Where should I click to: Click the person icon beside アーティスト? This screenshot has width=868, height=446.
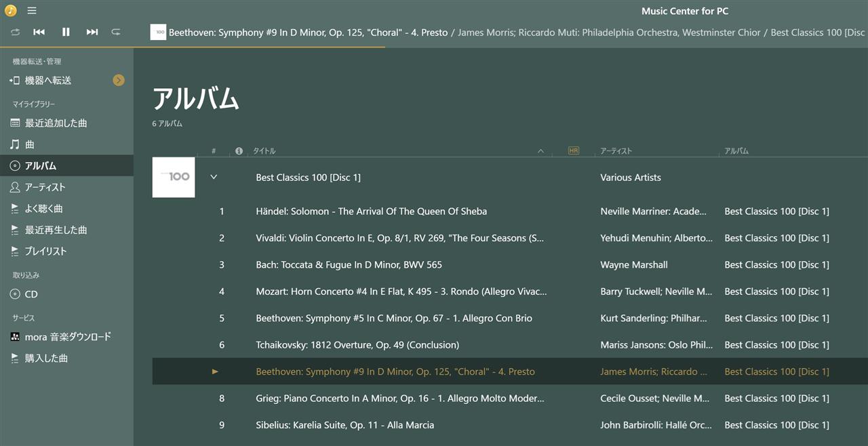(x=15, y=187)
